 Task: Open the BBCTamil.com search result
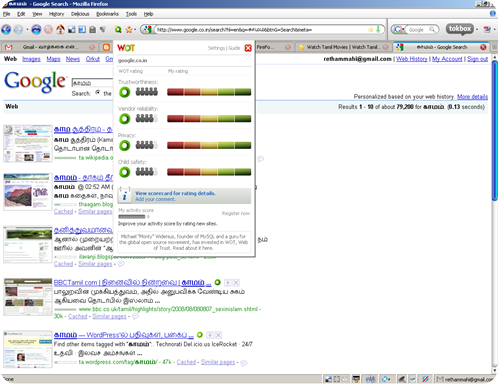[x=132, y=283]
